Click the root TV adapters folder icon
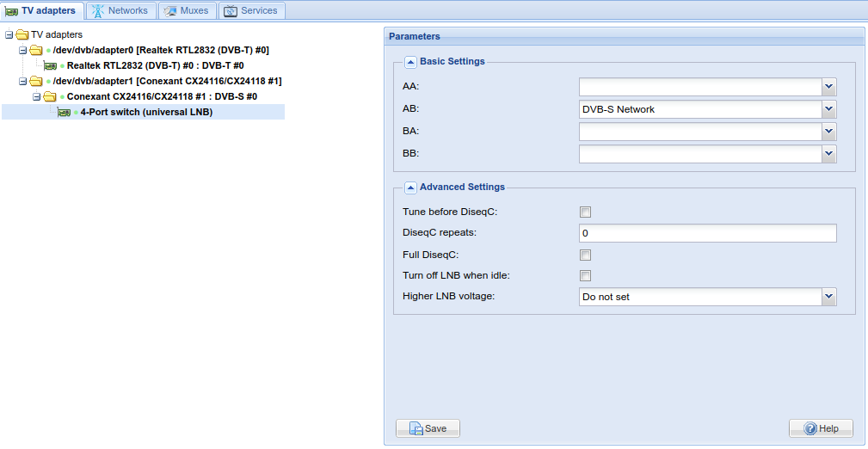Image resolution: width=868 pixels, height=449 pixels. (22, 34)
